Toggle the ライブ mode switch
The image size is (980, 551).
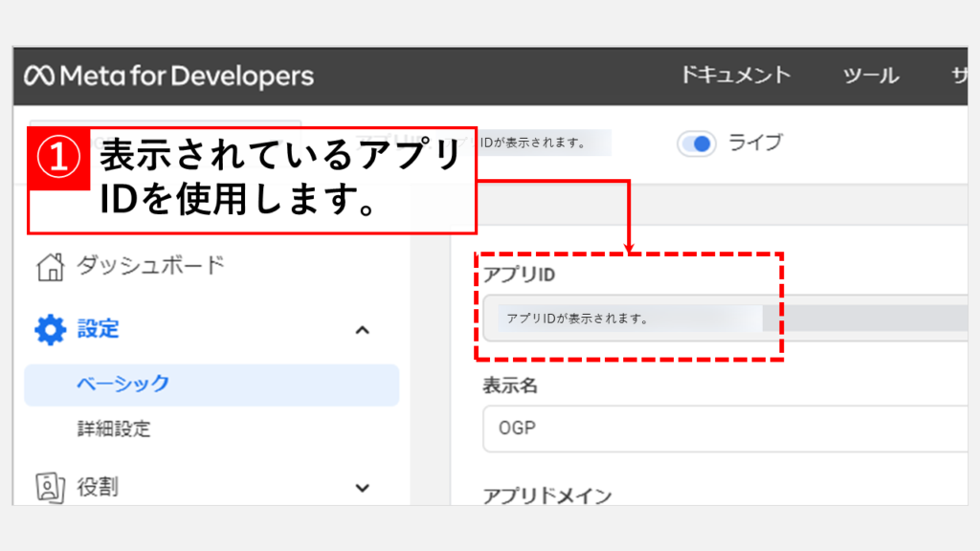point(697,143)
